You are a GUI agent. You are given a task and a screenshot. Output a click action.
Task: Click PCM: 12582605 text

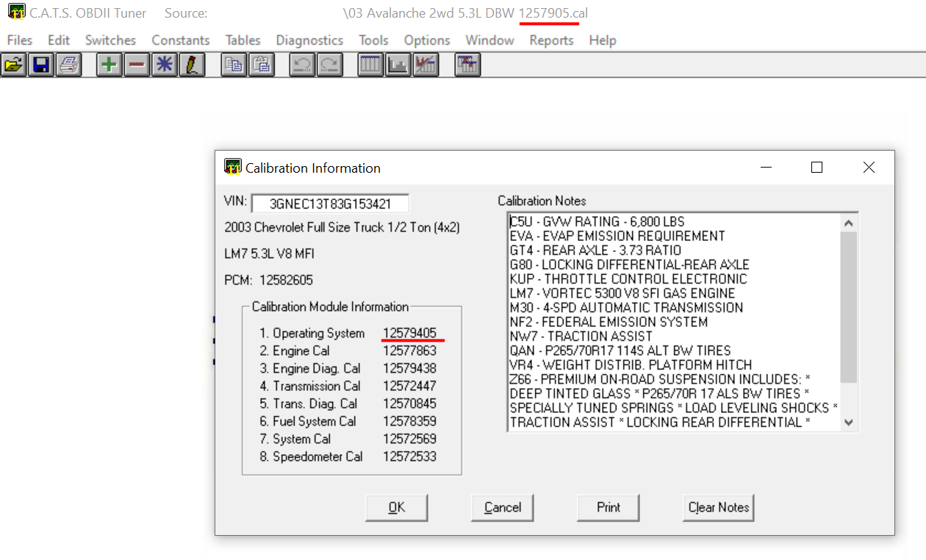pos(270,280)
